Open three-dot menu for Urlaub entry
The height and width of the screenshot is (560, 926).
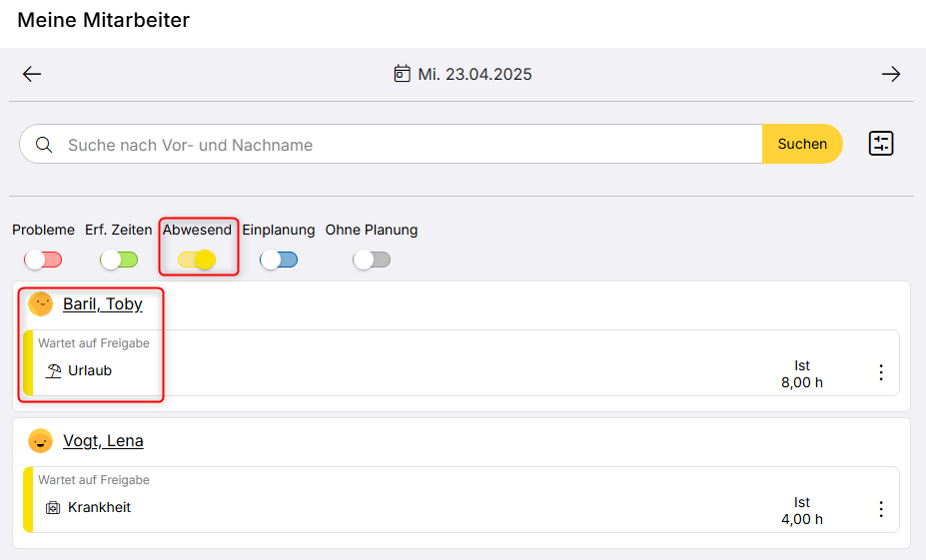tap(880, 372)
